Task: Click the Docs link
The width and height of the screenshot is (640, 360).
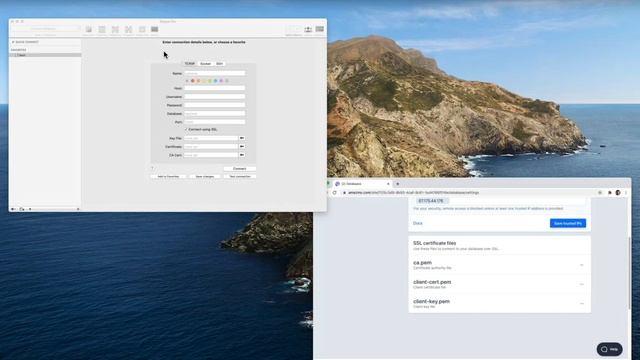Action: point(418,223)
